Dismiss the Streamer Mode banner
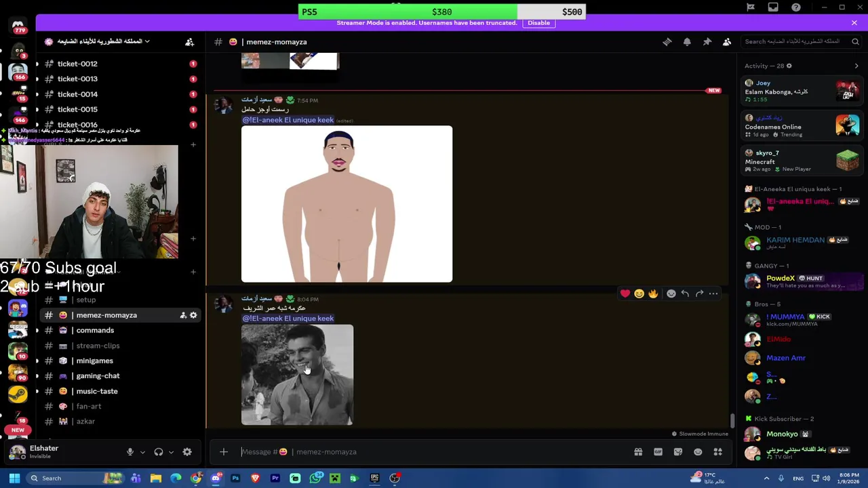The height and width of the screenshot is (488, 868). pyautogui.click(x=854, y=22)
